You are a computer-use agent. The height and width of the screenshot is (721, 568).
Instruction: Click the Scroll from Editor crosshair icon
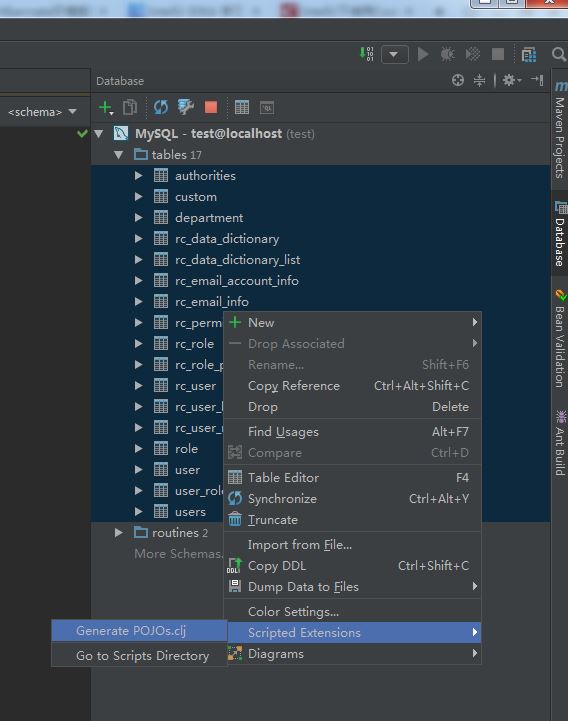click(458, 80)
